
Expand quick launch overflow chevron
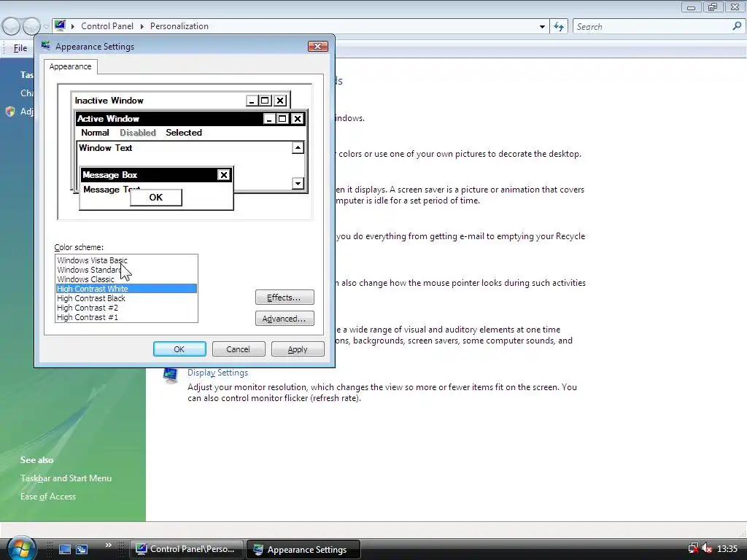[108, 545]
